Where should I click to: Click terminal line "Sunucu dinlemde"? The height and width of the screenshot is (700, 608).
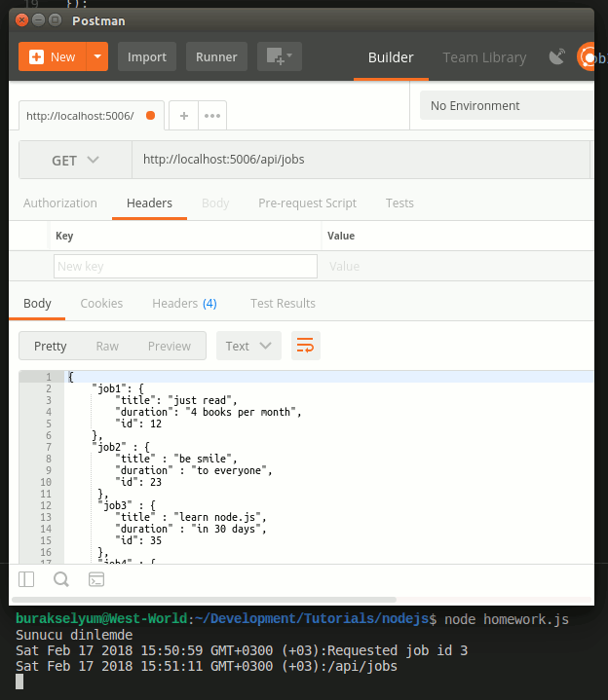click(x=74, y=635)
